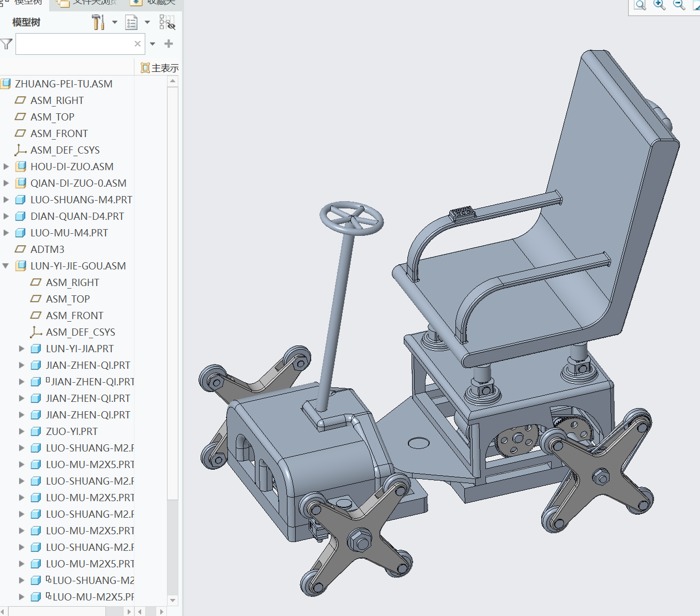The height and width of the screenshot is (616, 700).
Task: Clear the search field with X icon
Action: point(138,44)
